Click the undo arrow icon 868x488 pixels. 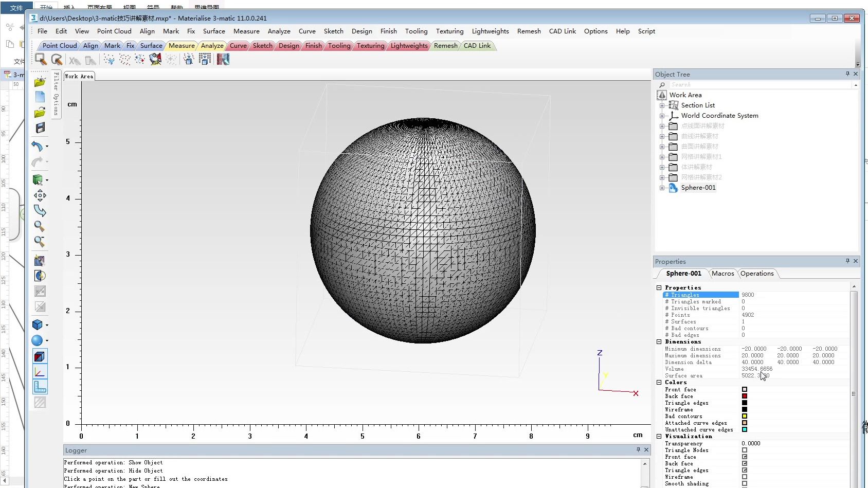tap(37, 147)
